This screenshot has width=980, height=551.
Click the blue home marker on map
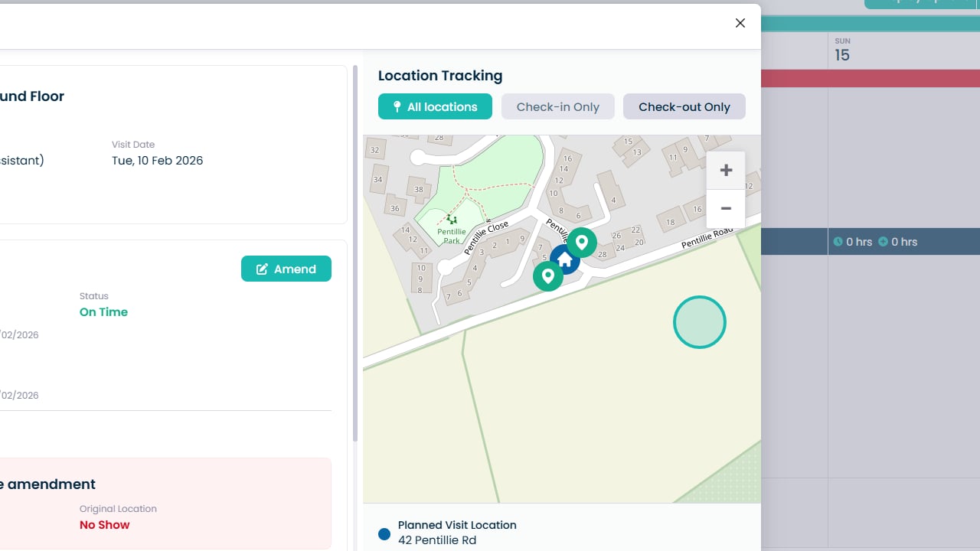[565, 260]
